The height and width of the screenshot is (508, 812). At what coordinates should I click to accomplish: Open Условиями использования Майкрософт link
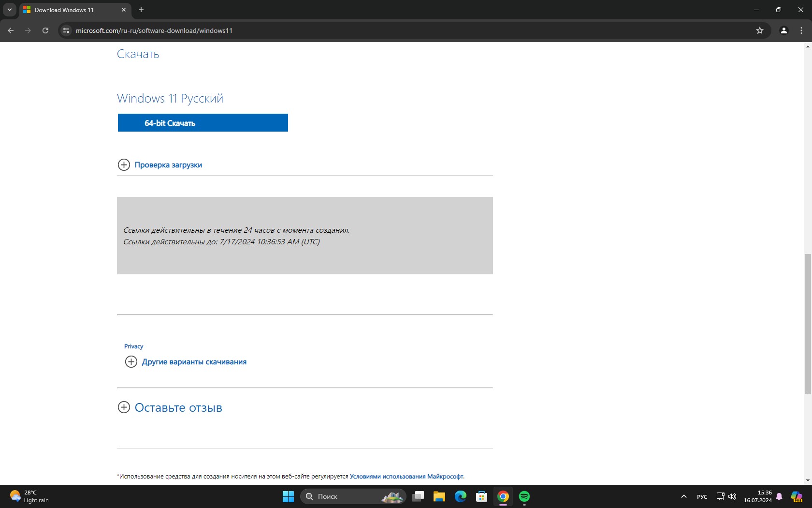[406, 477]
